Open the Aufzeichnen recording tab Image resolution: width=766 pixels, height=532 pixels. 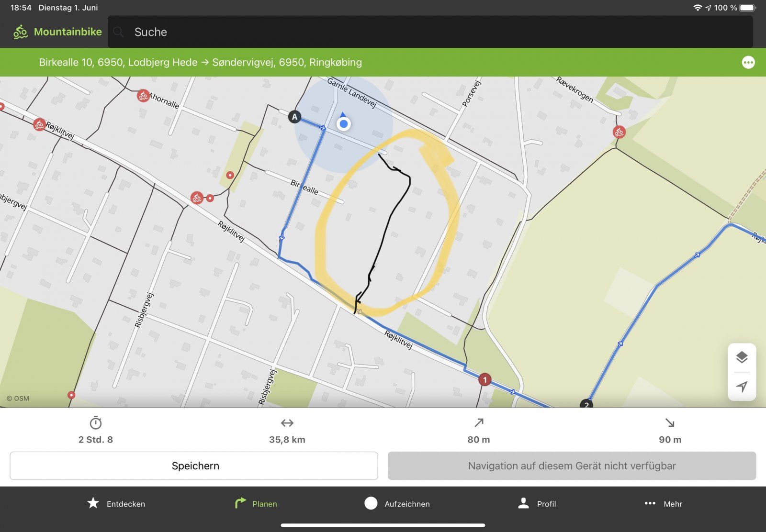point(397,503)
